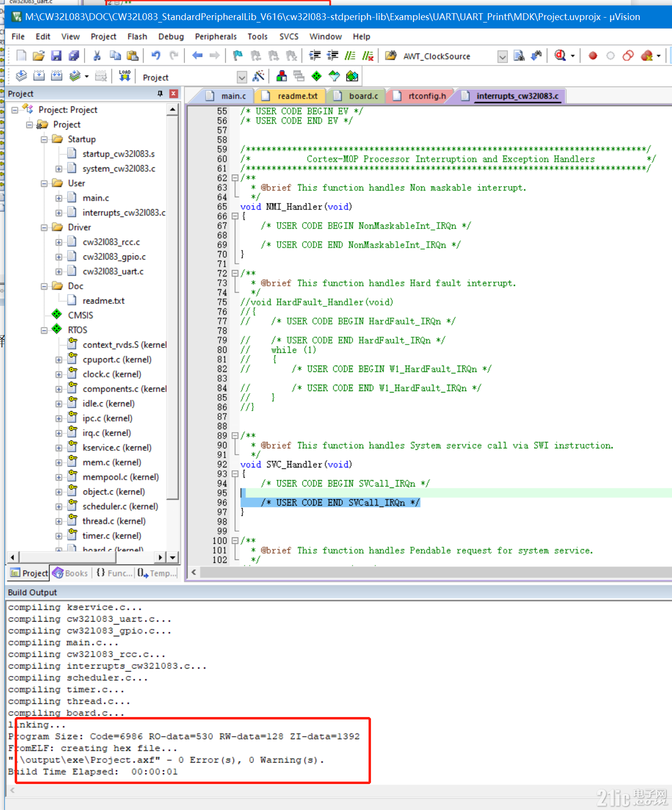The image size is (672, 810).
Task: Open the Books panel tab
Action: [71, 573]
